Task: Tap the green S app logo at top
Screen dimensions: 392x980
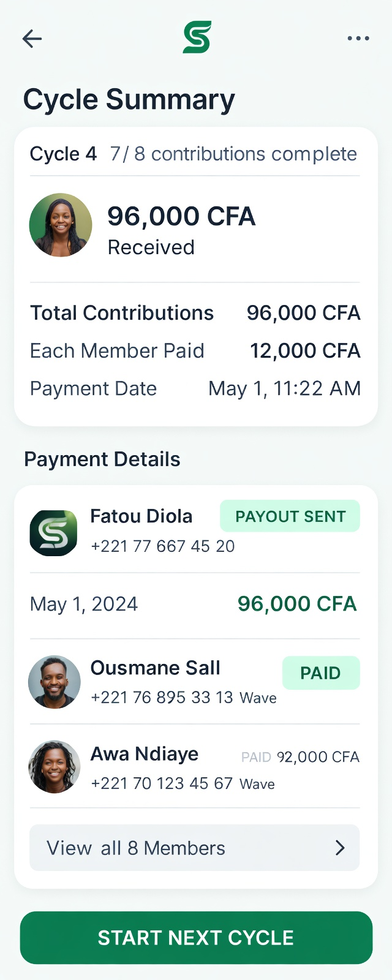Action: (x=197, y=37)
